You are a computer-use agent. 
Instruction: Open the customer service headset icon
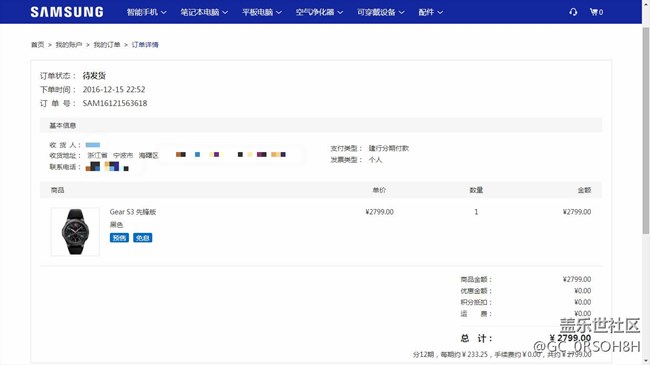(573, 12)
